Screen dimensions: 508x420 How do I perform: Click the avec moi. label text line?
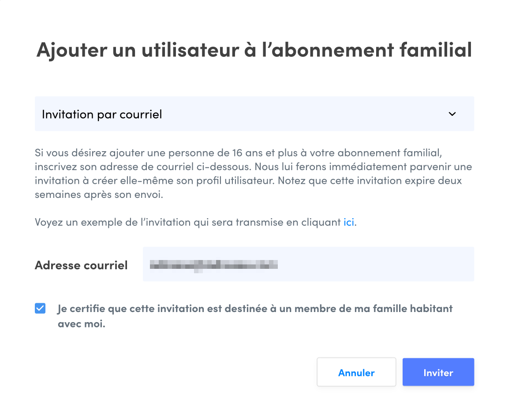(82, 324)
